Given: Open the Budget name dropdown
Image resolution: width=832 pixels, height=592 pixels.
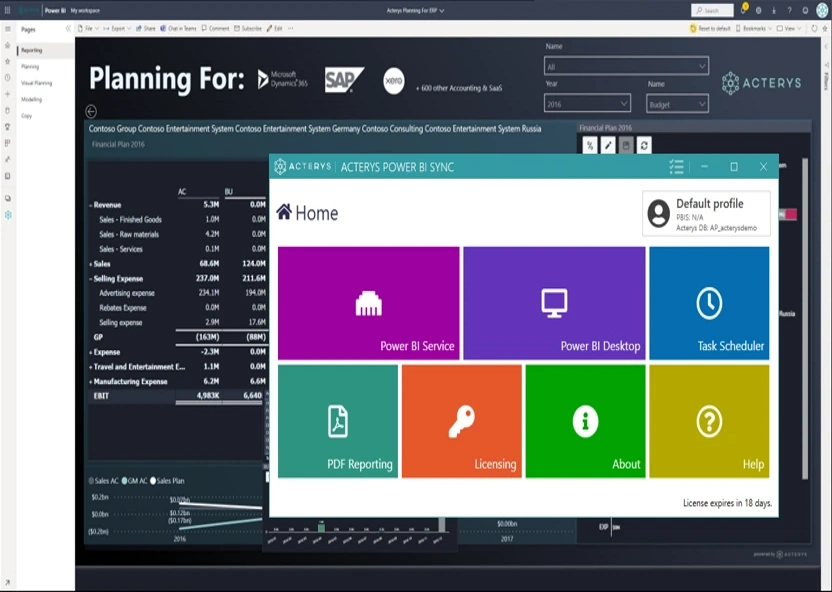Looking at the screenshot, I should click(x=677, y=104).
